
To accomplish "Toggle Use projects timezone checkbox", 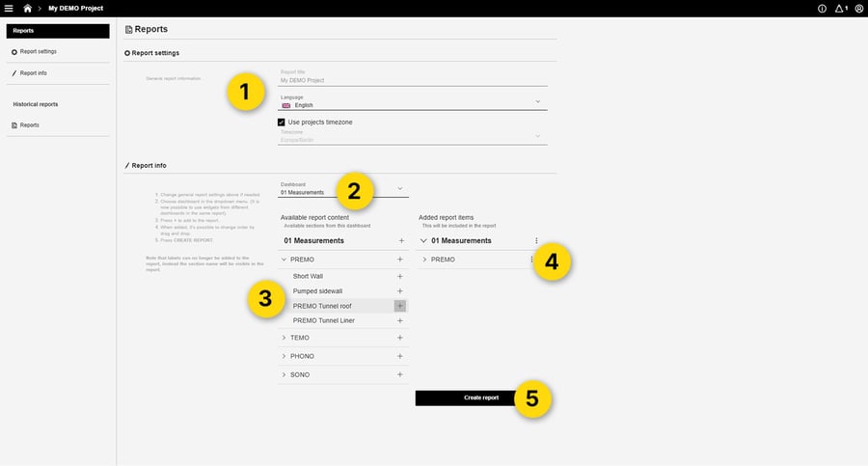I will [282, 123].
